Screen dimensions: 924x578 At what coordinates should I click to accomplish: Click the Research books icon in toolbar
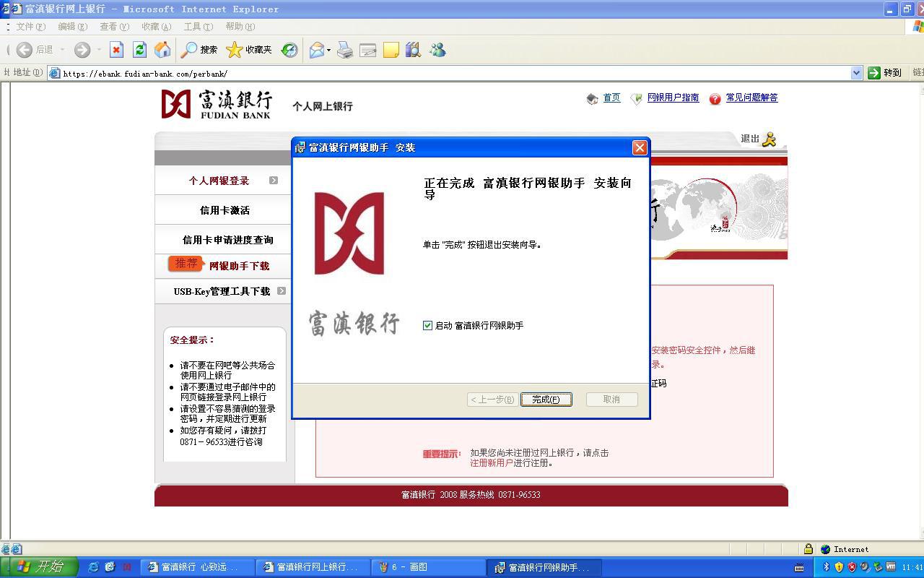413,50
